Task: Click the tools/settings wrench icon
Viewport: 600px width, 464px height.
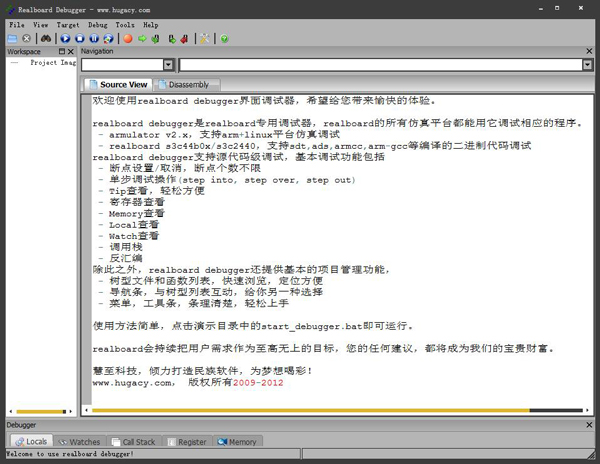Action: [205, 39]
